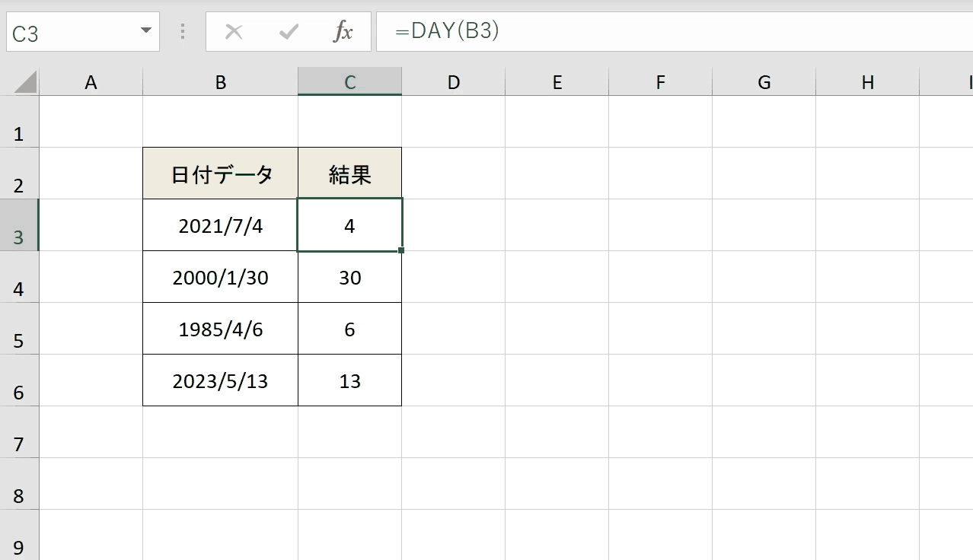Click the formula bar with =DAY(B3)

coord(675,32)
